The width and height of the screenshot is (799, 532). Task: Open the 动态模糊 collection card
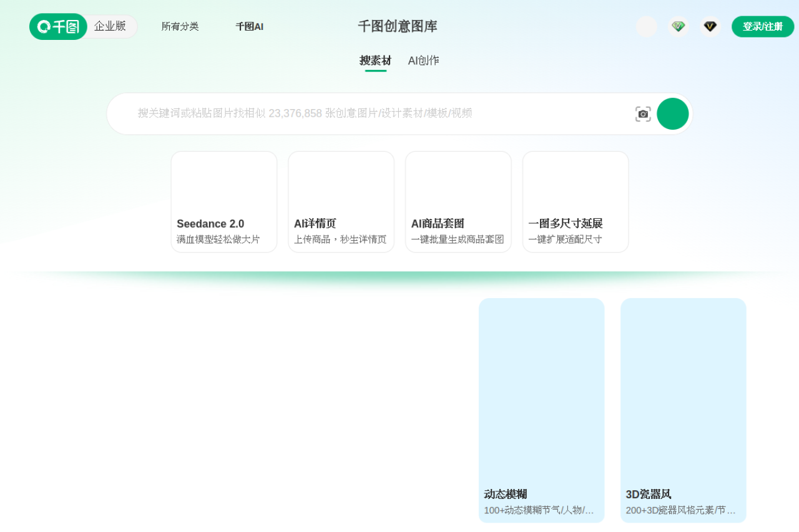point(541,410)
